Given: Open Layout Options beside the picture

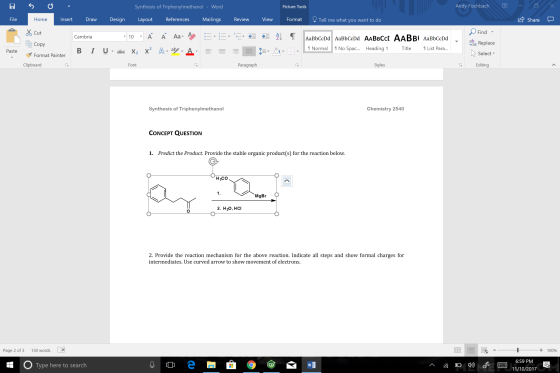Looking at the screenshot, I should (x=286, y=181).
